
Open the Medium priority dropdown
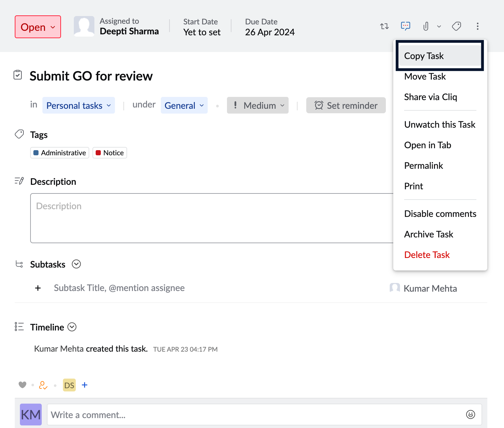click(257, 106)
